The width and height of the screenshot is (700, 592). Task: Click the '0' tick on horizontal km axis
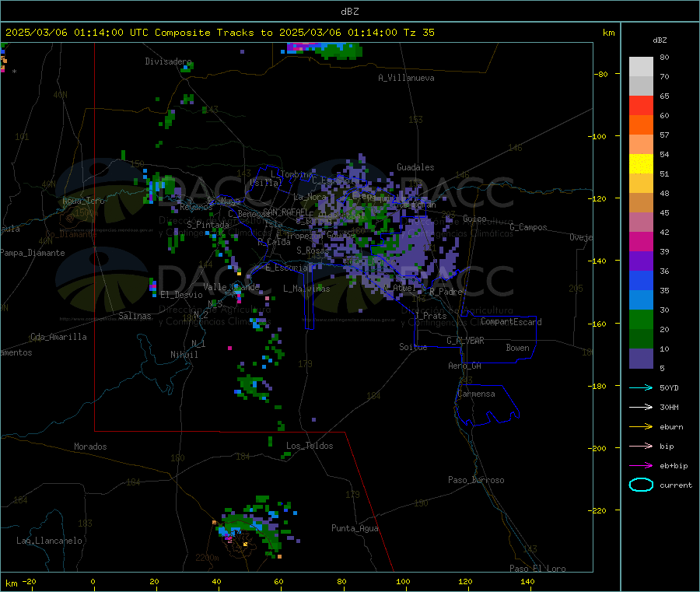click(x=93, y=582)
